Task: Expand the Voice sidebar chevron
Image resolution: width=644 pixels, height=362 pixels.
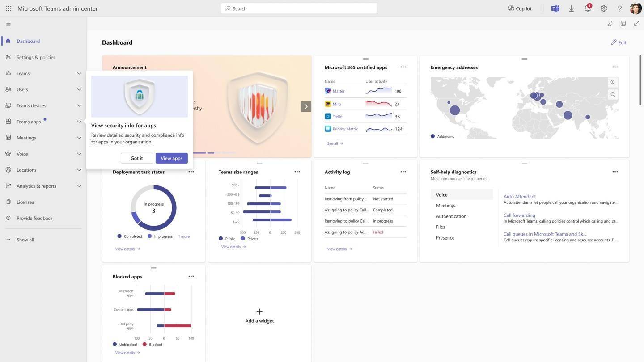Action: (79, 154)
